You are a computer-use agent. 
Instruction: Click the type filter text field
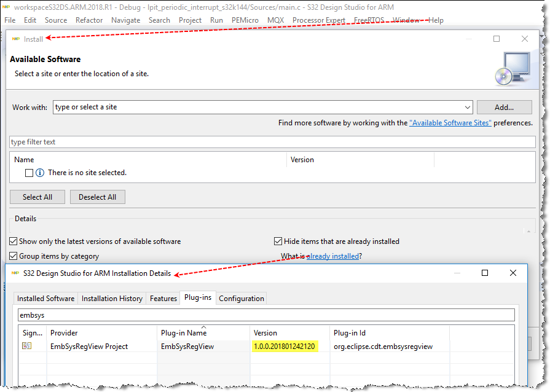point(272,142)
